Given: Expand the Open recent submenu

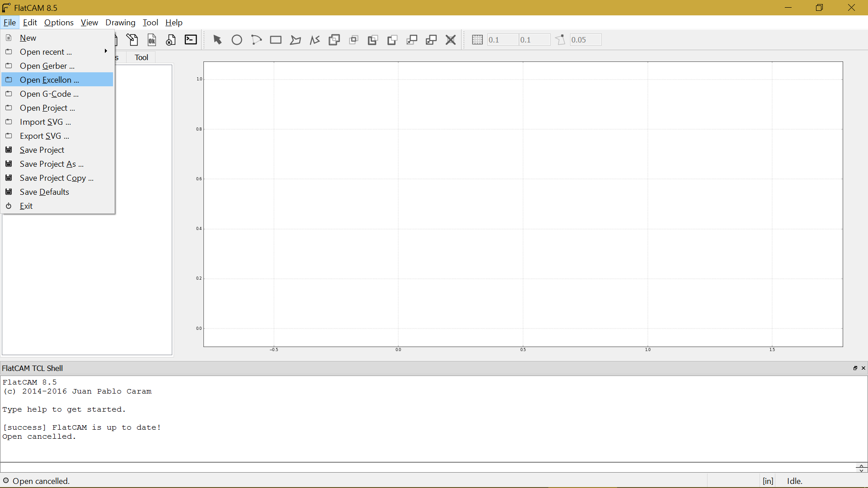Looking at the screenshot, I should pyautogui.click(x=57, y=52).
